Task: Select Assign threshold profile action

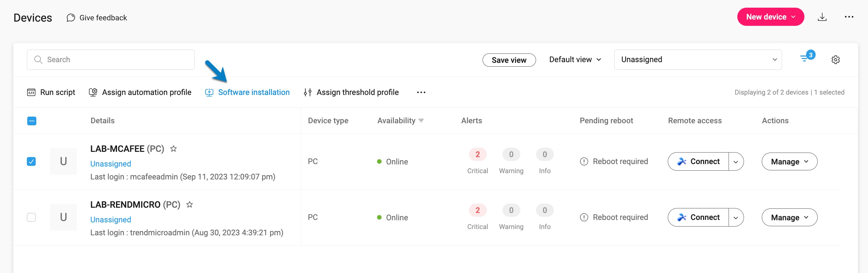Action: coord(351,93)
